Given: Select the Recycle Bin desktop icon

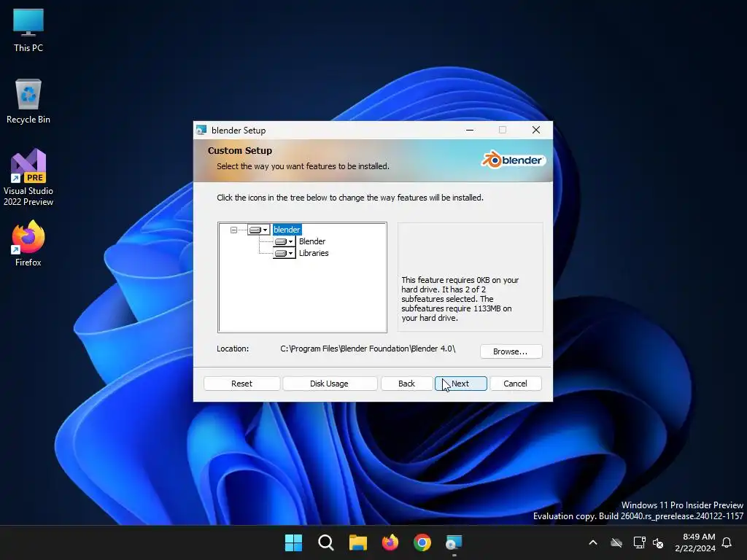Looking at the screenshot, I should [28, 101].
